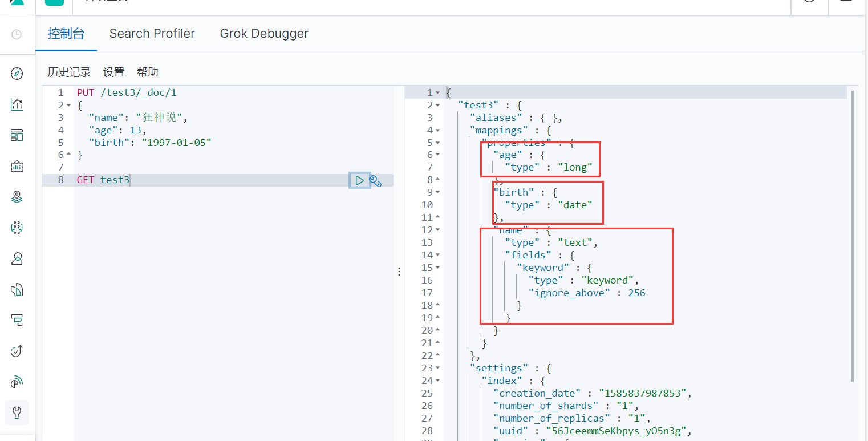Collapse the "mappings" block on response line 4
The width and height of the screenshot is (868, 441).
(x=437, y=130)
